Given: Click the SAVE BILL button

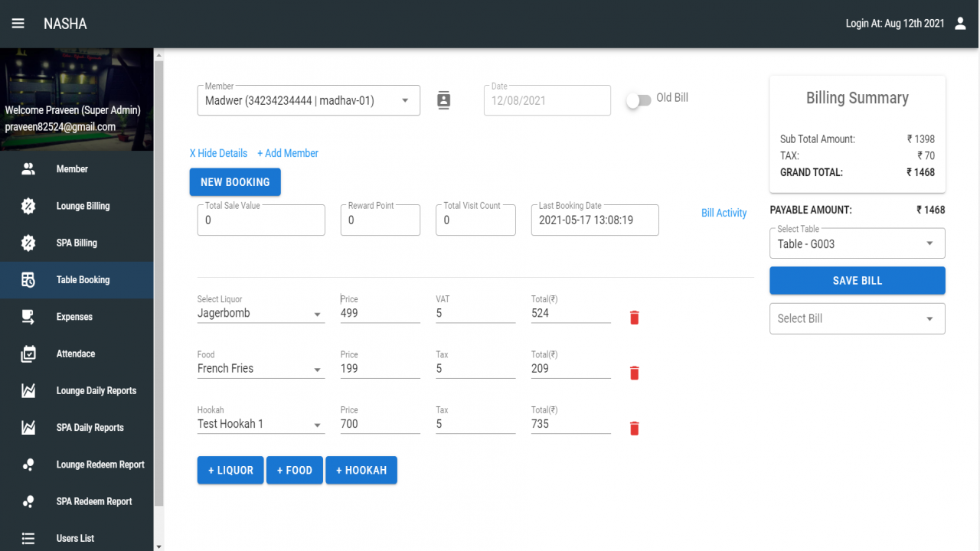Looking at the screenshot, I should click(857, 281).
